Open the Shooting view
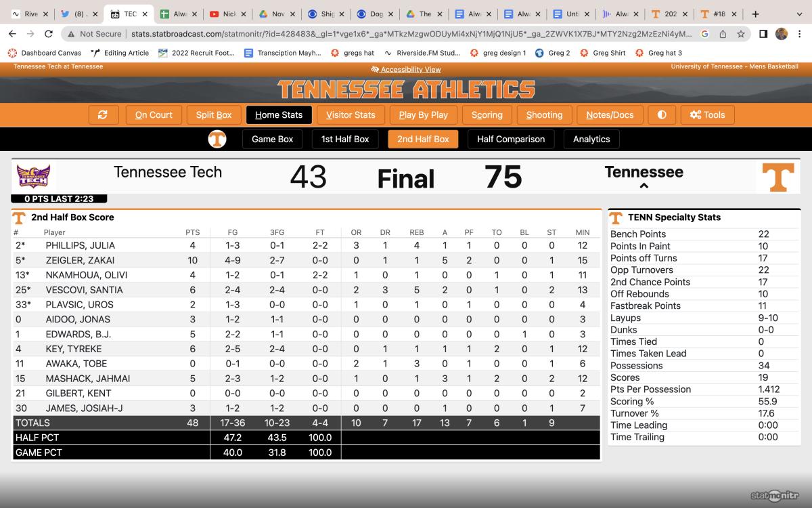Screen dimensions: 812x508 point(544,114)
